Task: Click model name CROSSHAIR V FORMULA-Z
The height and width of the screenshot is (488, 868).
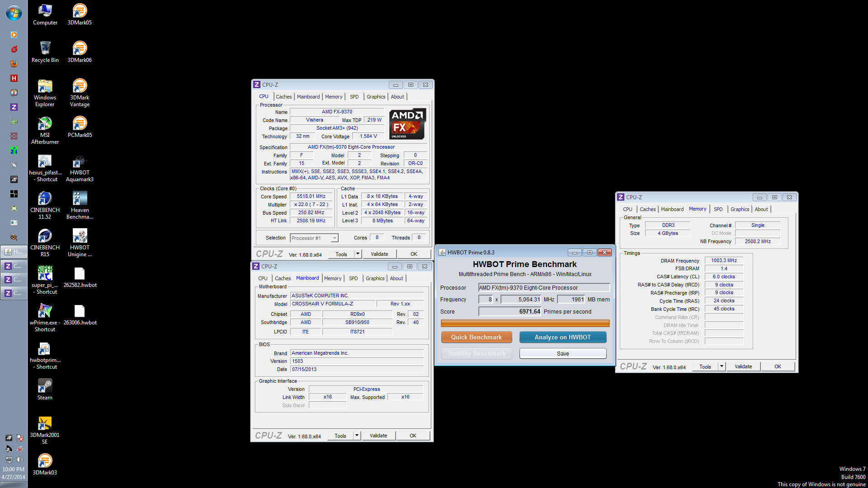Action: pos(332,304)
